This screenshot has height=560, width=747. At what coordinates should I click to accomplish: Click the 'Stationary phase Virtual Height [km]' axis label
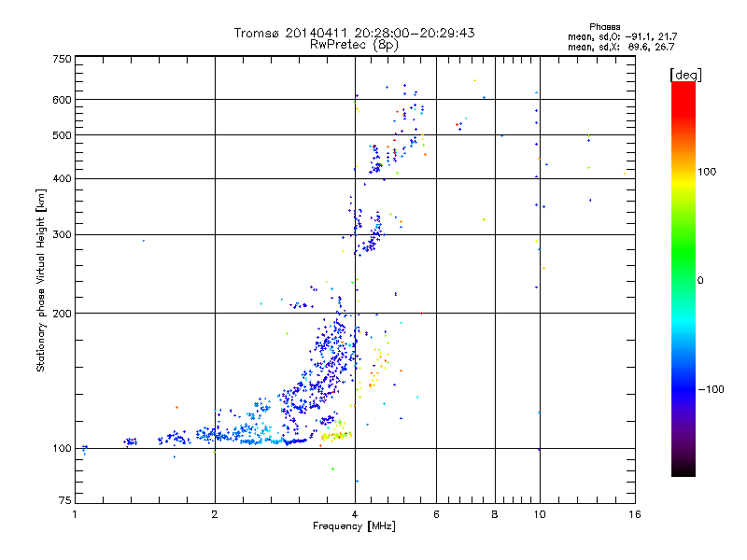(41, 280)
